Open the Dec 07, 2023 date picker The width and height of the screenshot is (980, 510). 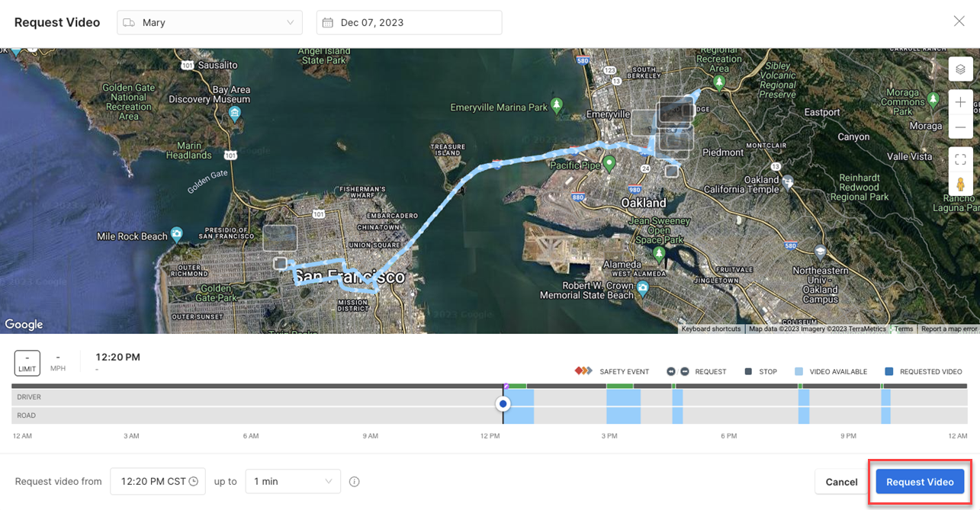pos(409,22)
